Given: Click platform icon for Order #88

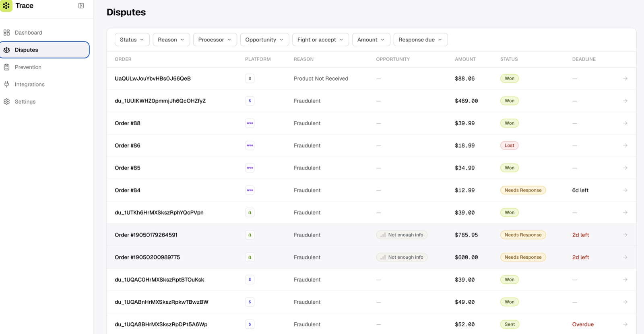Looking at the screenshot, I should [250, 123].
